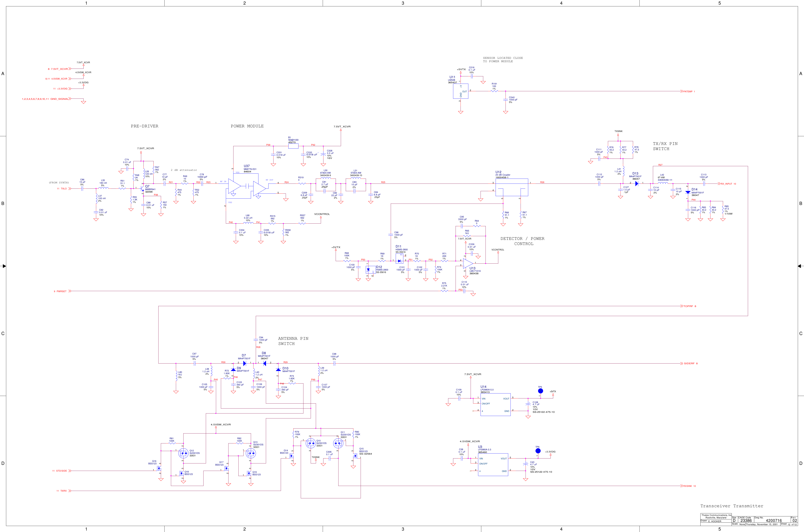Select the TOPRF 8 output port

pos(688,306)
